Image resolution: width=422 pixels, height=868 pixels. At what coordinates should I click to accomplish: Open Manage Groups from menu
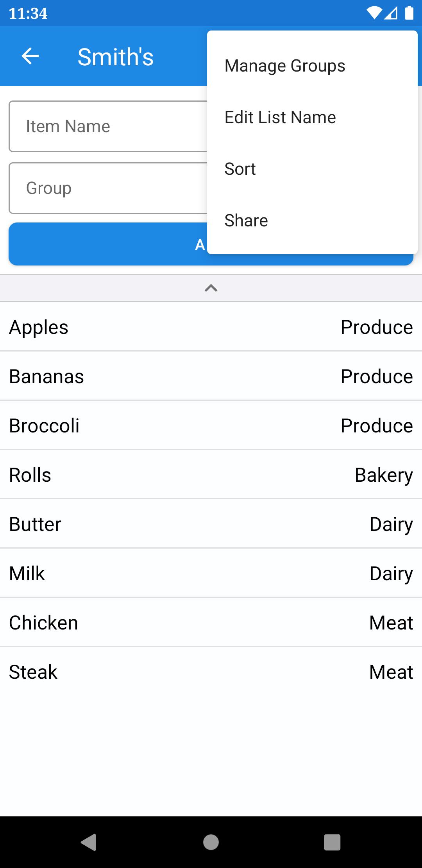coord(285,66)
